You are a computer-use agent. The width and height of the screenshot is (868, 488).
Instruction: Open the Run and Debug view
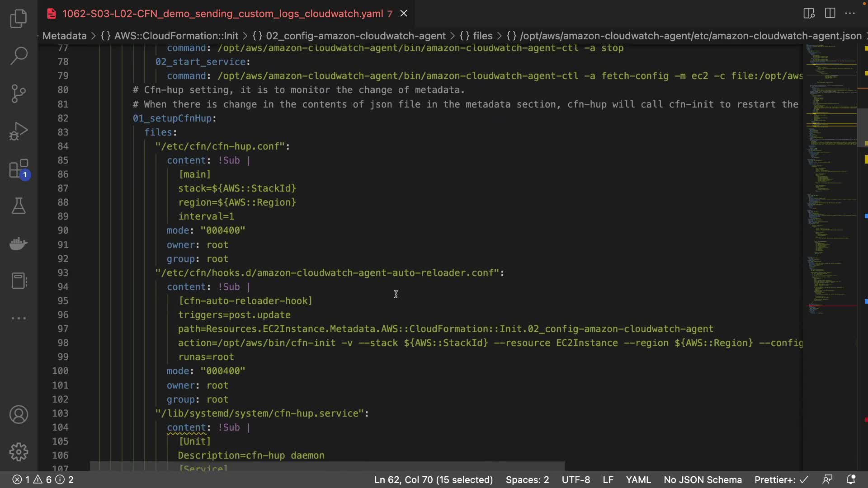click(19, 131)
